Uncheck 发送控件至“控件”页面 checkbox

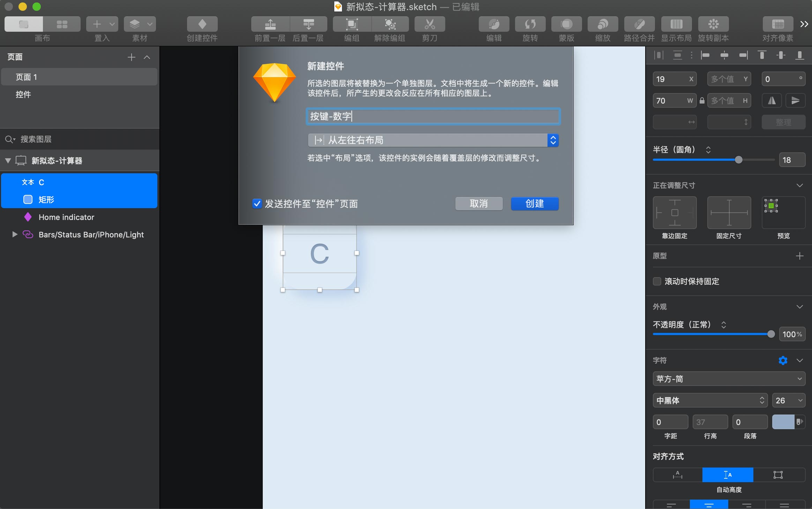(257, 204)
